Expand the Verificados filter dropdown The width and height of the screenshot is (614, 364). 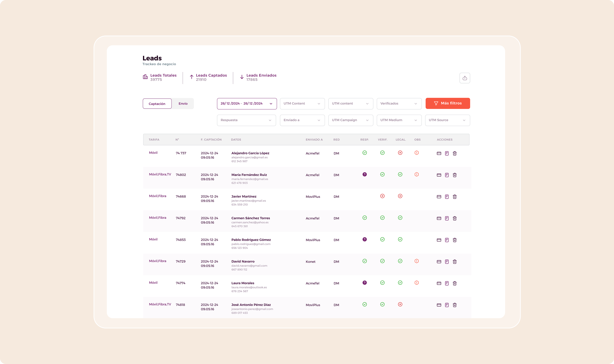pyautogui.click(x=399, y=104)
